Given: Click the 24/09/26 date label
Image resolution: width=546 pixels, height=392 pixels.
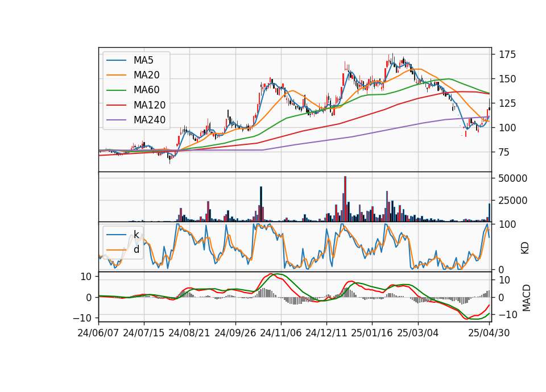Looking at the screenshot, I should (x=235, y=333).
